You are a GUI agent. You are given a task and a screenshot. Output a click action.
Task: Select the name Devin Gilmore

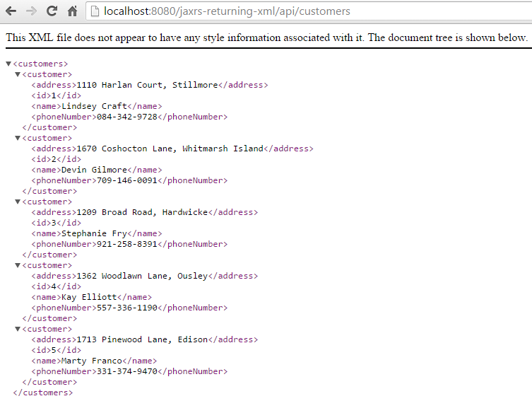(x=94, y=170)
